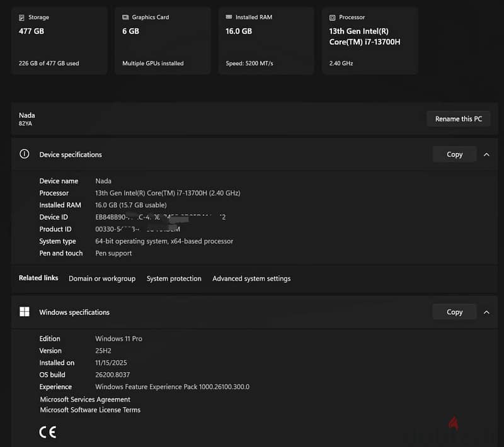The image size is (504, 447).
Task: Click the 'Product ID' label
Action: point(55,229)
